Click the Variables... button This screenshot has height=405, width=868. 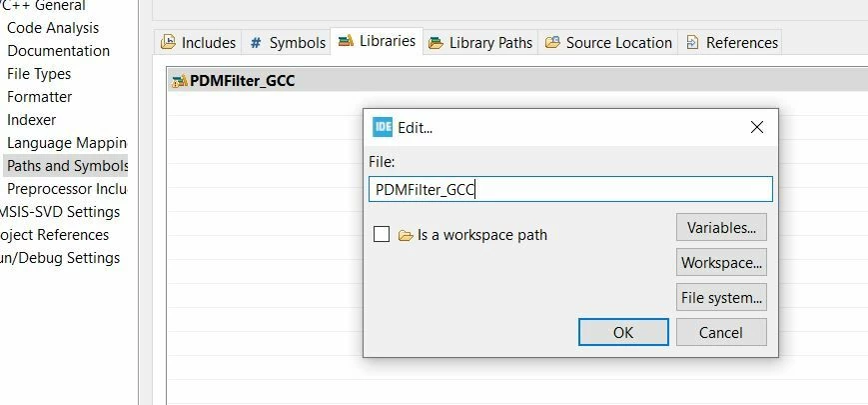point(721,227)
